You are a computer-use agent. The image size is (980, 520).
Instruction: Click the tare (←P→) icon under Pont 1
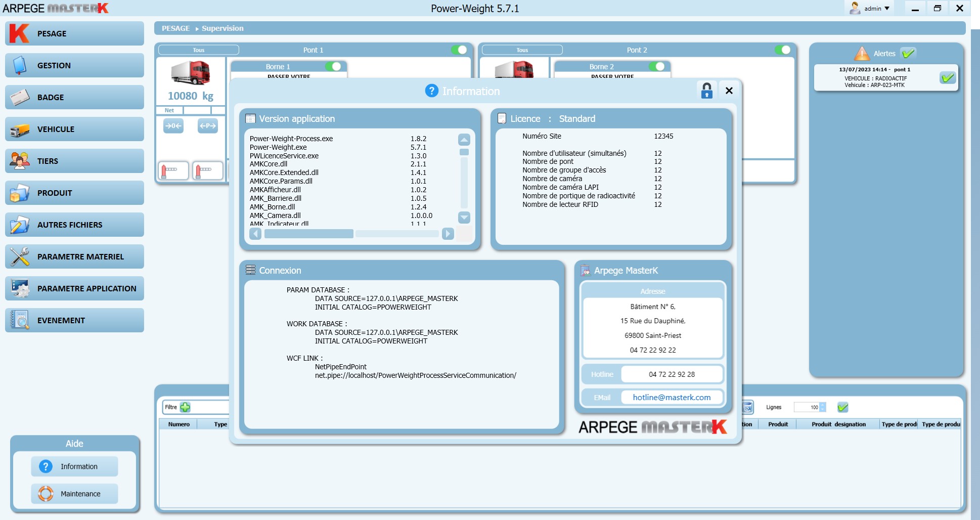(208, 126)
